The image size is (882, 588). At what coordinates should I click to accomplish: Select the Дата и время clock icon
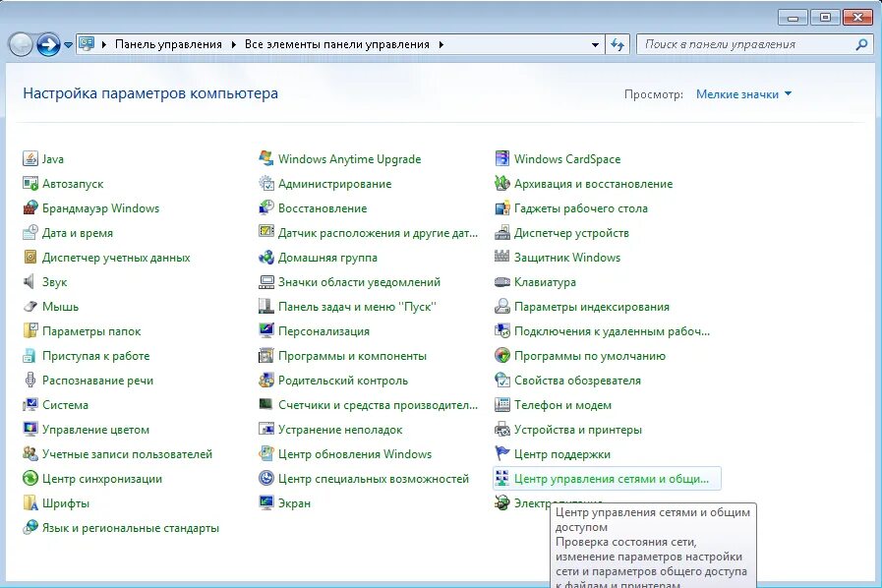tap(30, 232)
